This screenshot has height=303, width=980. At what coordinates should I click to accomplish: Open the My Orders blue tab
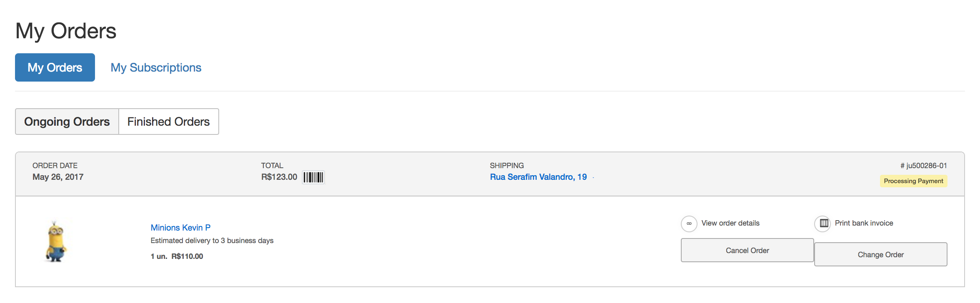pos(55,67)
